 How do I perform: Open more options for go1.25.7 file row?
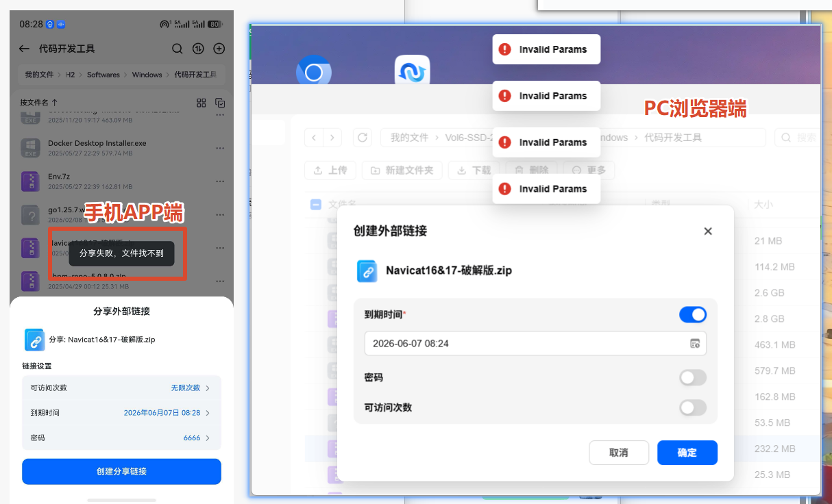[x=220, y=214]
